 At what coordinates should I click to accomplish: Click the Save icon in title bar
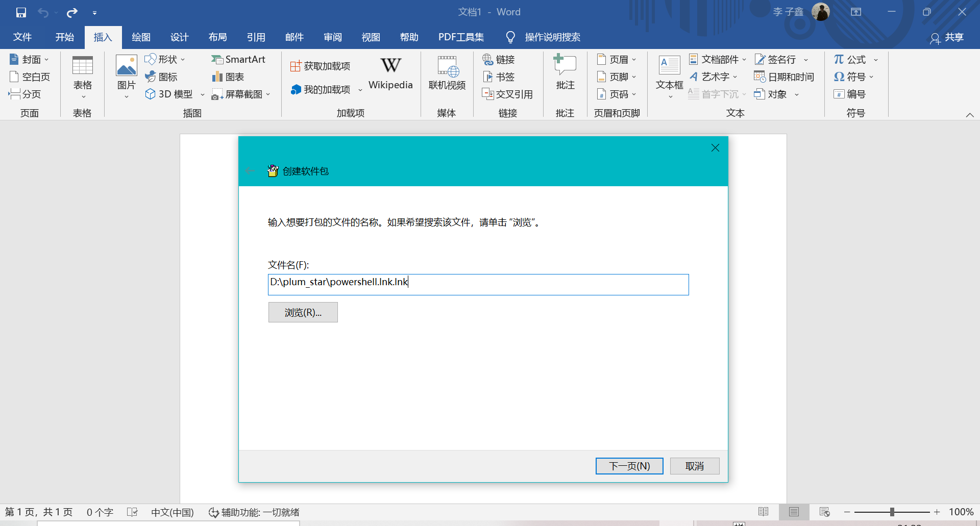click(x=21, y=12)
